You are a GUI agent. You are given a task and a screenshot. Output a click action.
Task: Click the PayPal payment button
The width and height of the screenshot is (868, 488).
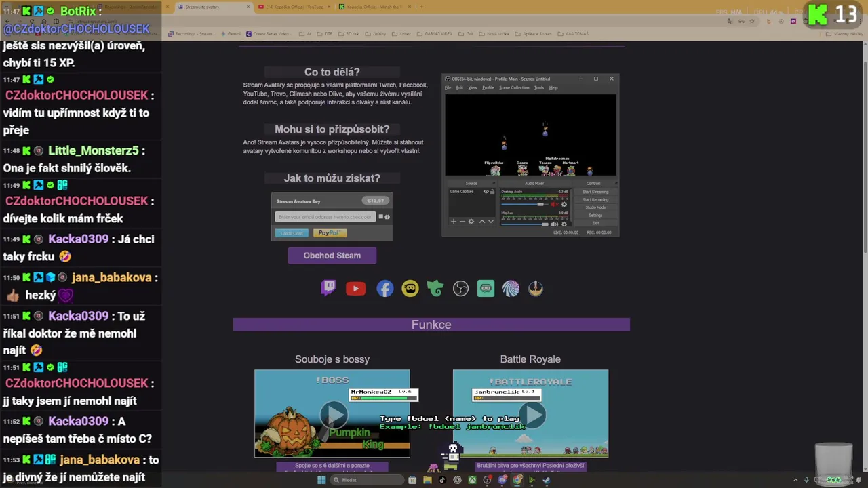(x=330, y=232)
